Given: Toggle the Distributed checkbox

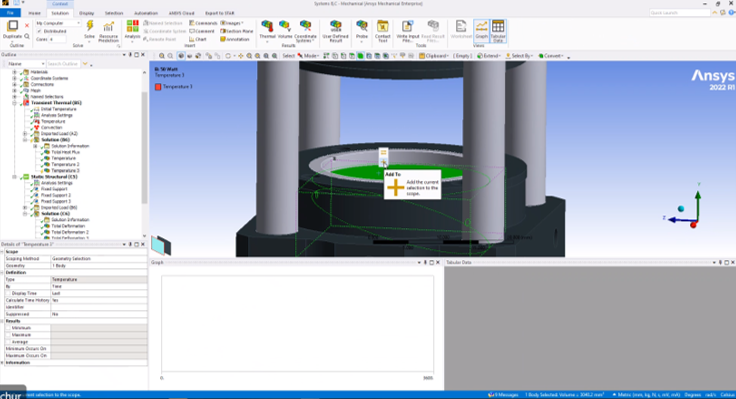Looking at the screenshot, I should [x=39, y=31].
